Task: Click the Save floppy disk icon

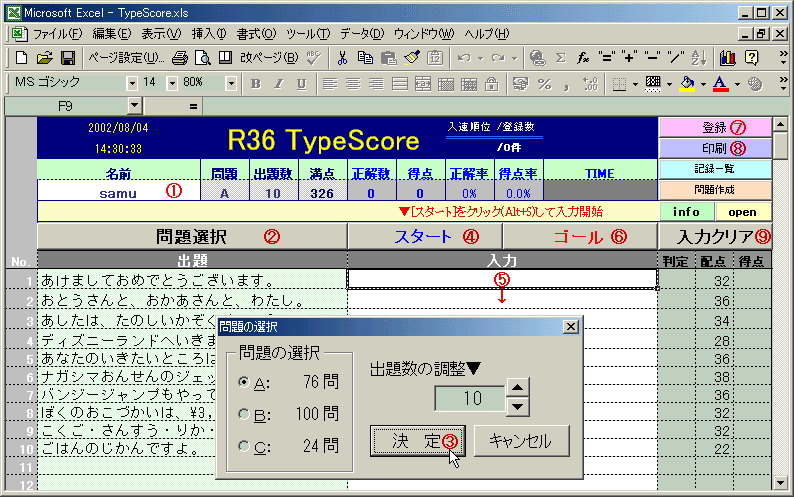Action: 67,58
